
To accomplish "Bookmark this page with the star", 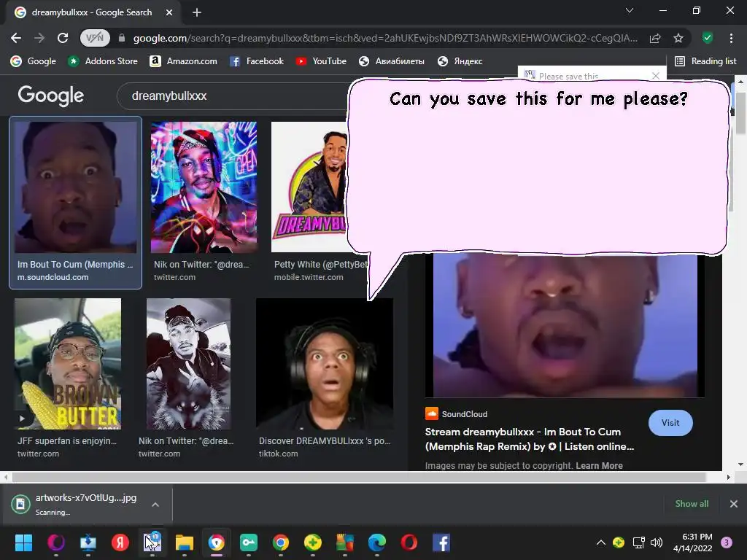I will 678,38.
